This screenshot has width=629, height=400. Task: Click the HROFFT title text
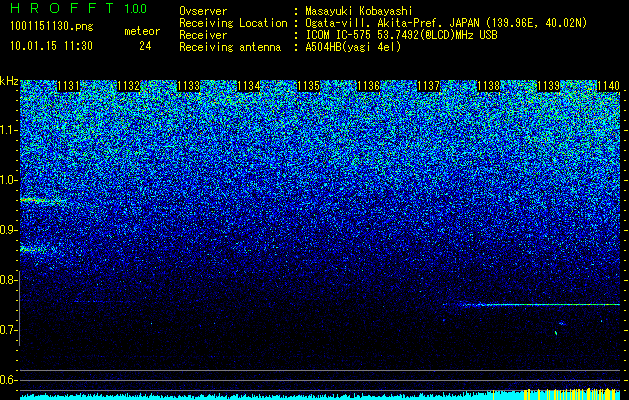[62, 8]
